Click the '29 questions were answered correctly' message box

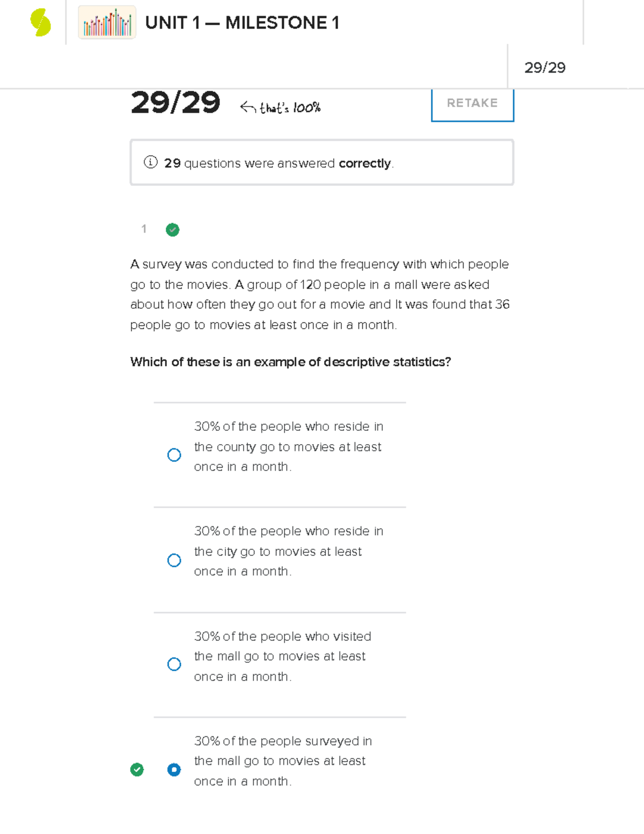321,162
